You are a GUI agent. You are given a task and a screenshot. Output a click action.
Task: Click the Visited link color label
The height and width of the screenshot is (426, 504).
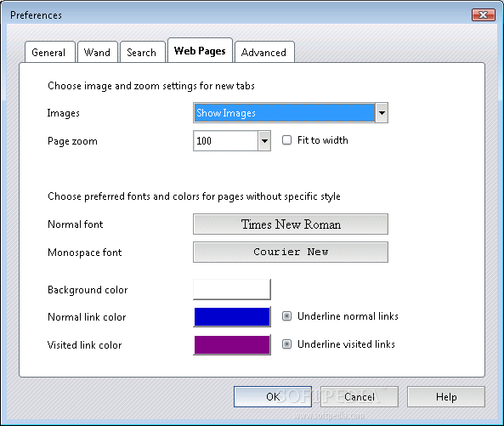[x=84, y=345]
